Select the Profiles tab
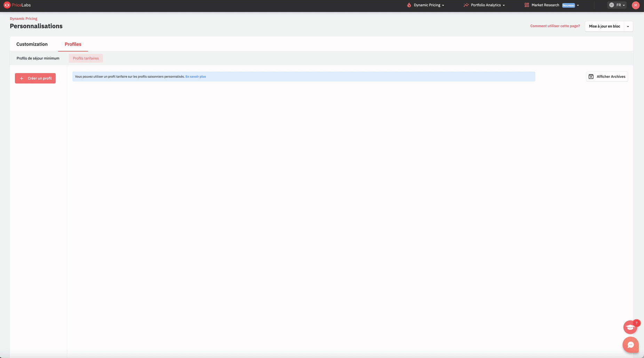The width and height of the screenshot is (644, 358). pos(73,44)
